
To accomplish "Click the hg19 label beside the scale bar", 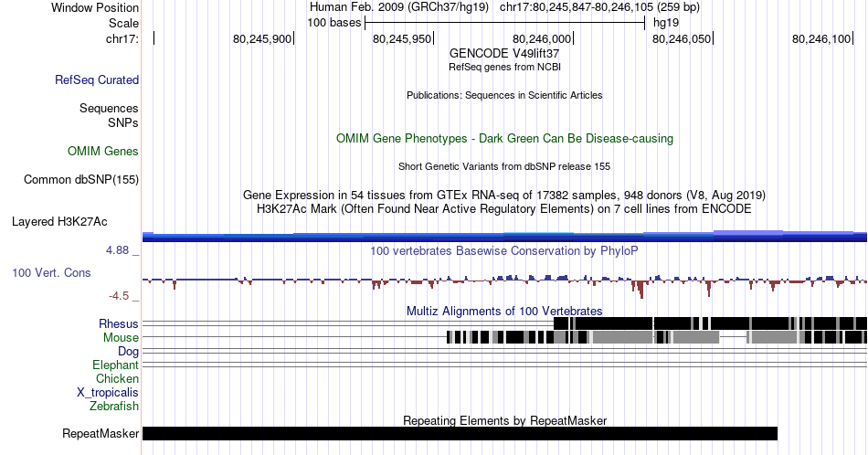I will point(666,23).
